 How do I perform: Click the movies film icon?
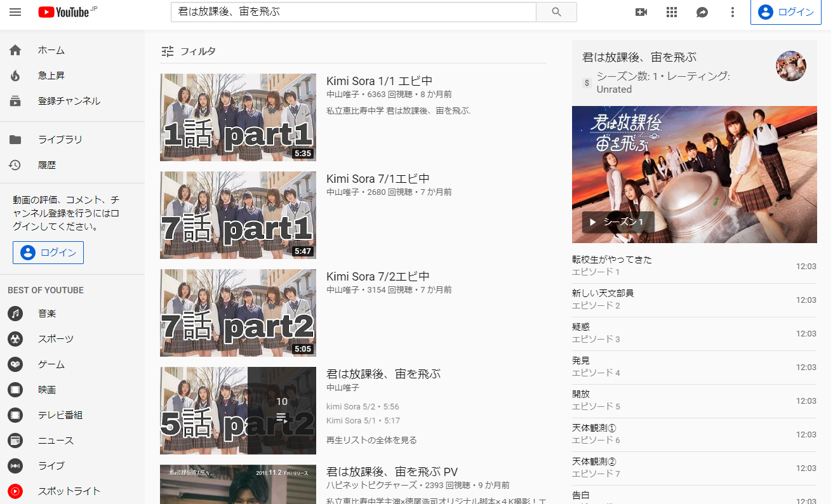[x=15, y=390]
